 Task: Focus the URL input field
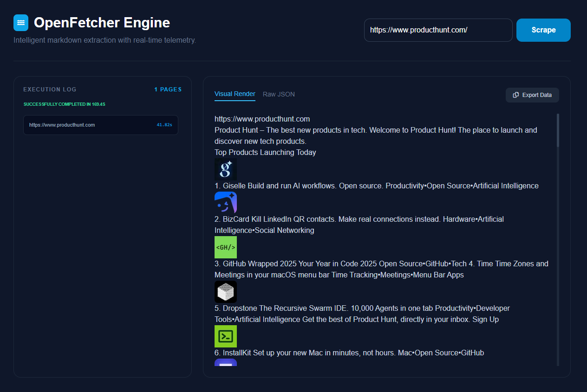coord(438,30)
